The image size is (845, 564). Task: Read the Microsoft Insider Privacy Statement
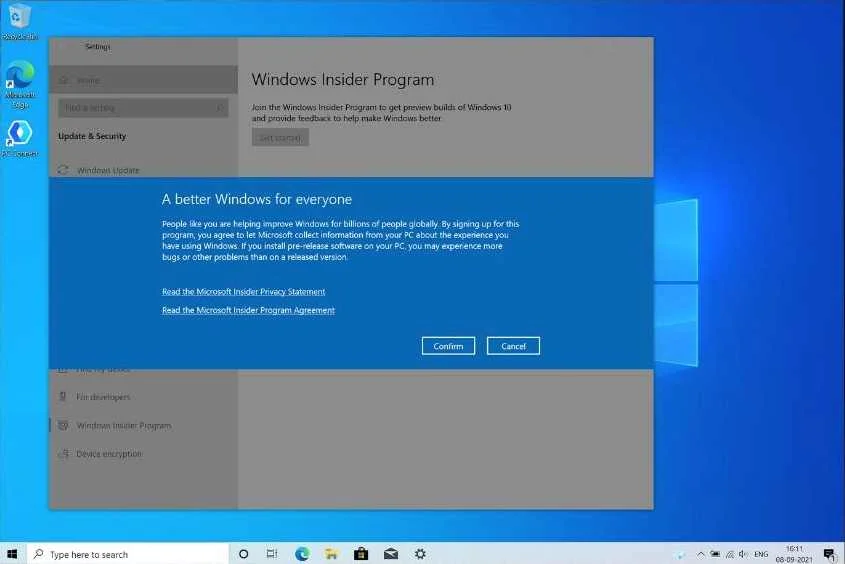(244, 291)
